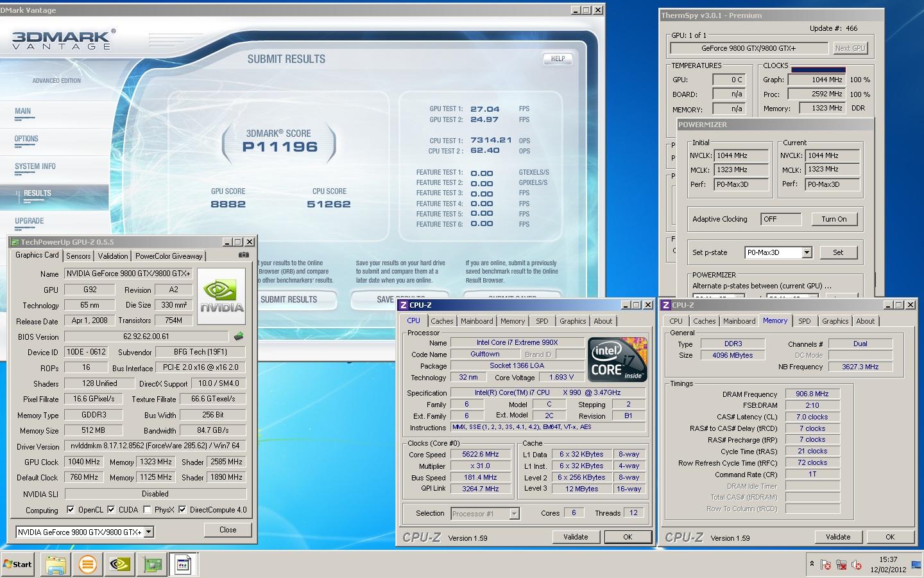Click the GPU-Z screenshot camera icon
This screenshot has height=578, width=924.
coord(243,255)
